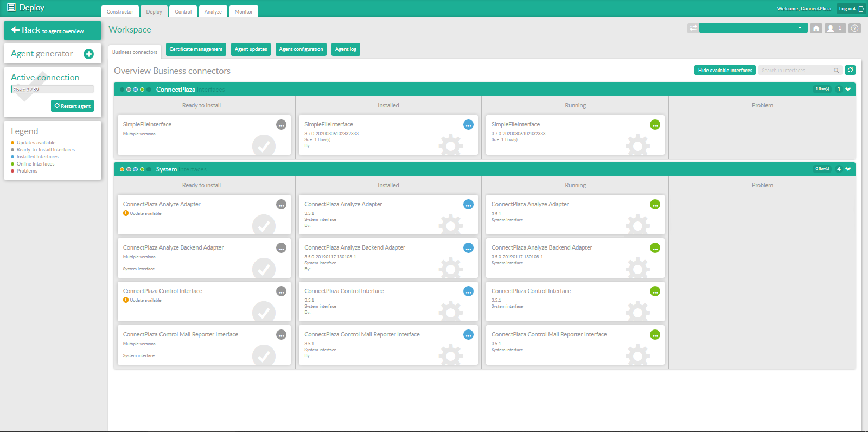Open options for running SimpleFileInterface
Image resolution: width=868 pixels, height=432 pixels.
point(655,125)
